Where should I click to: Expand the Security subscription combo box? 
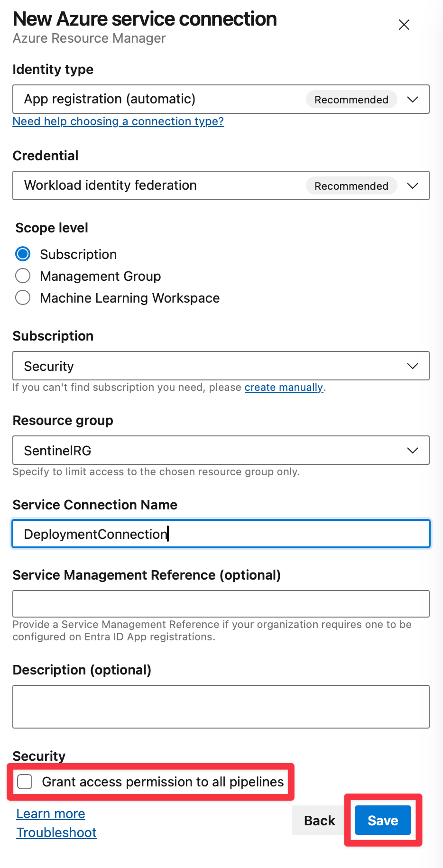click(221, 366)
